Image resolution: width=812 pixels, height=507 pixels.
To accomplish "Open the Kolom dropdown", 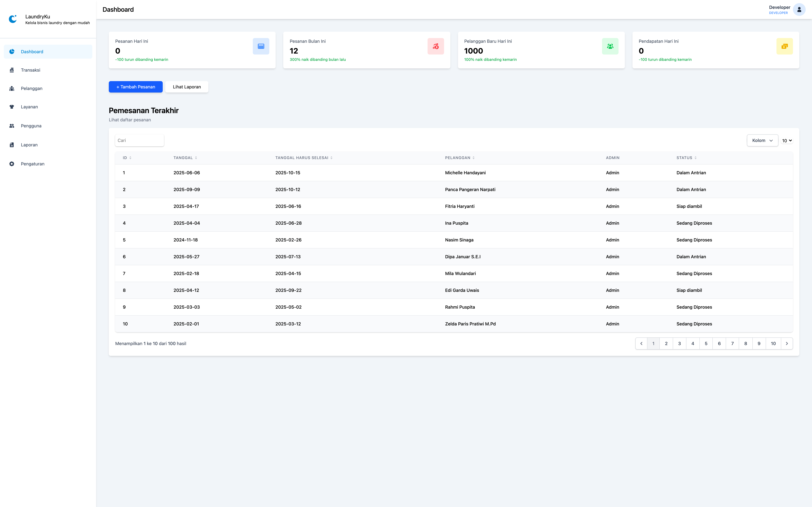I will coord(762,140).
